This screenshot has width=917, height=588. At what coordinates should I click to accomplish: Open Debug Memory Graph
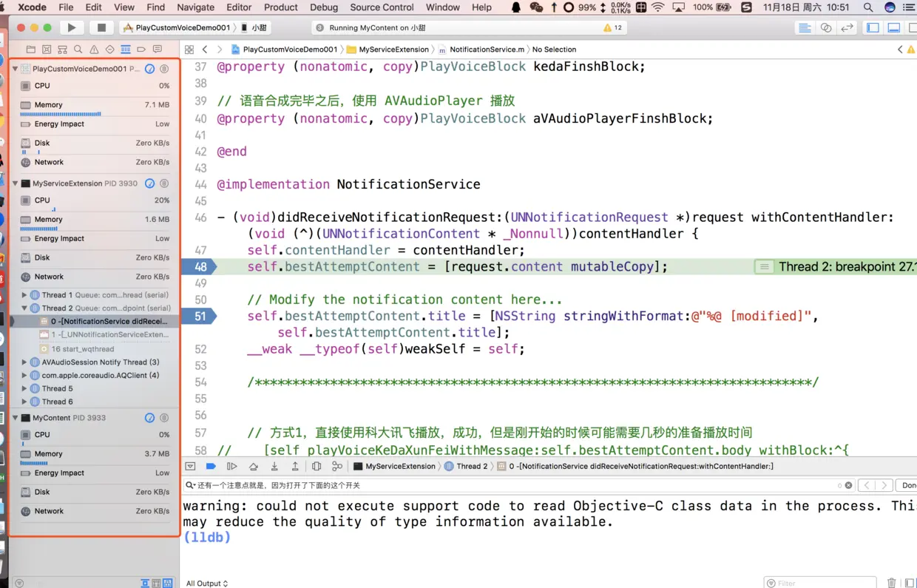click(x=337, y=466)
